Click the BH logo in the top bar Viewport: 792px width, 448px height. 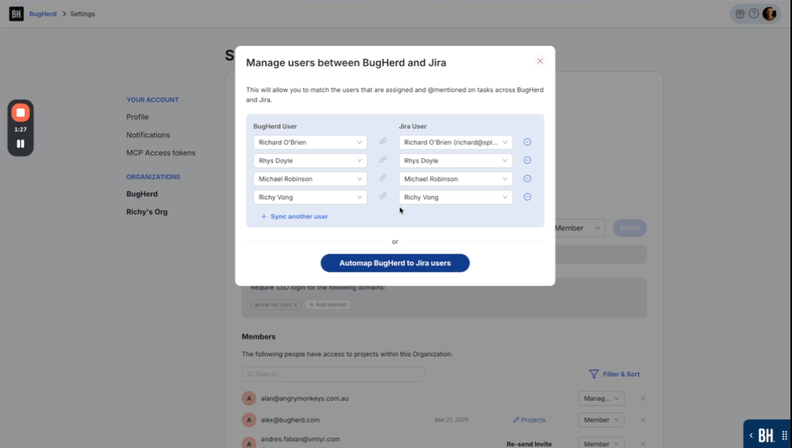(x=16, y=14)
